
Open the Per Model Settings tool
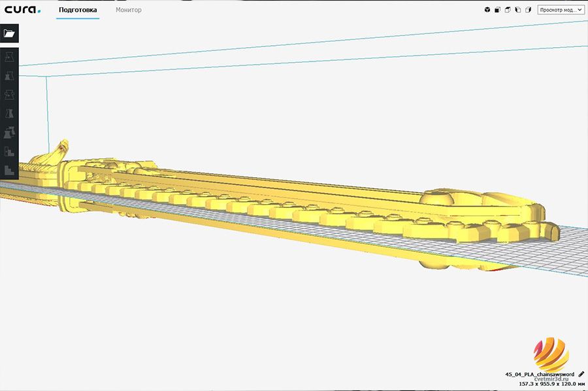click(9, 151)
